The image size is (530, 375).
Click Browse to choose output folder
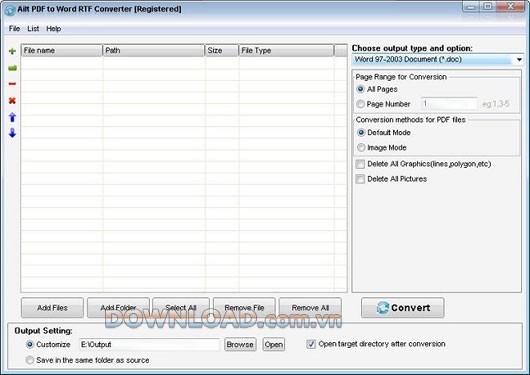[240, 345]
